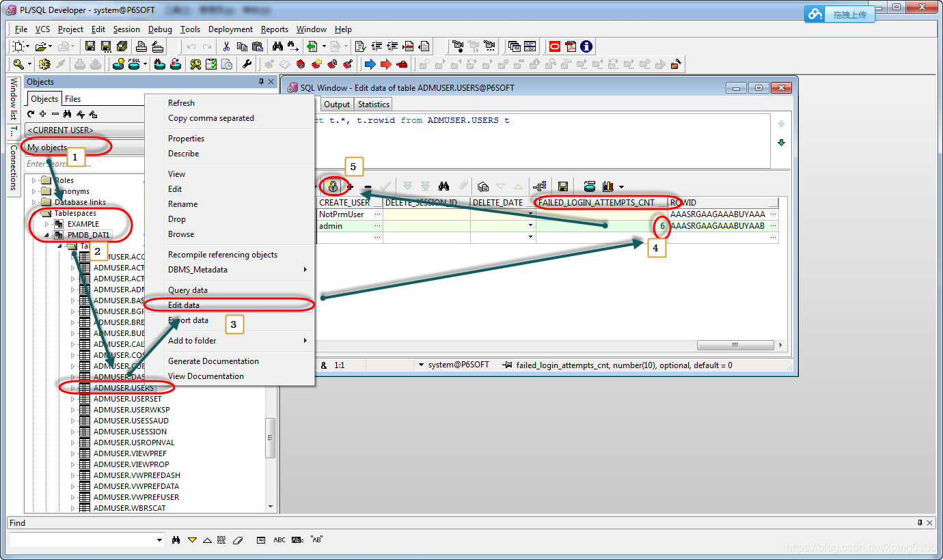This screenshot has width=943, height=560.
Task: Click the Cut scissors icon
Action: pos(226,46)
